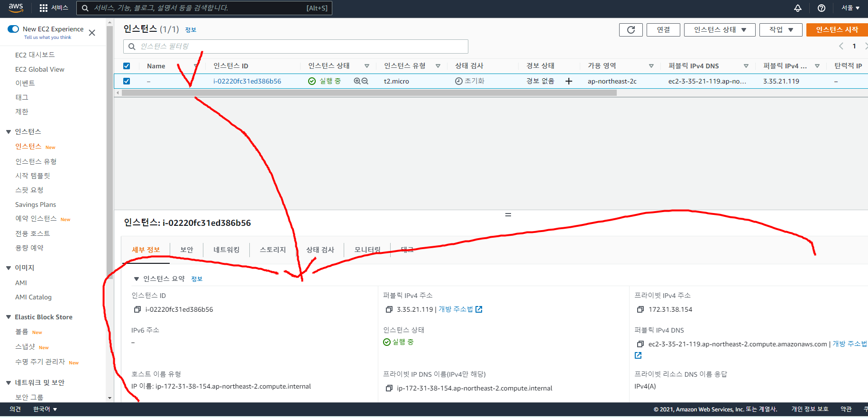Sort by 가용 영역 column arrow
This screenshot has height=418, width=868.
coord(651,66)
